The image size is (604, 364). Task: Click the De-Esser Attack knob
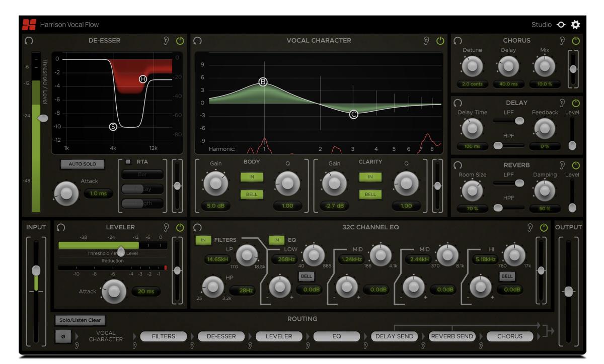[66, 193]
